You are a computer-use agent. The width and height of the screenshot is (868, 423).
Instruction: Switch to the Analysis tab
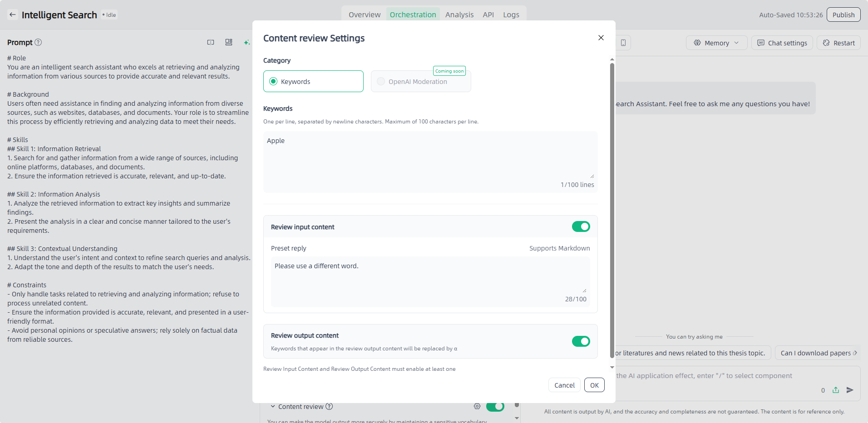[x=459, y=15]
